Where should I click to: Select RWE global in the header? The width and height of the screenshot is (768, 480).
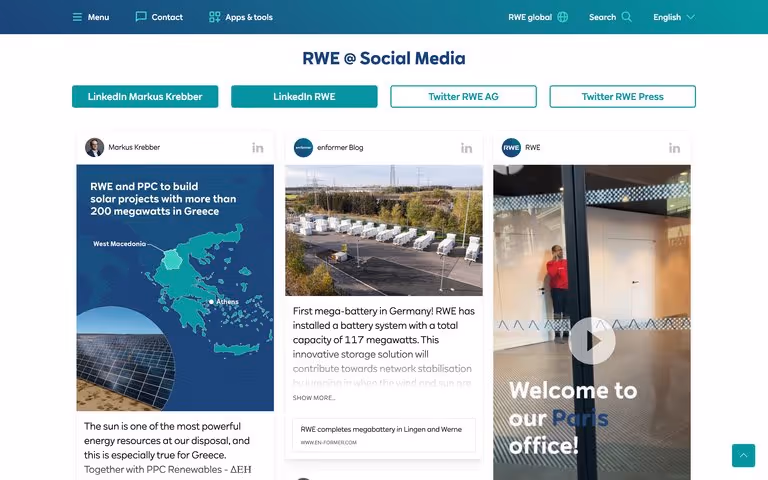click(530, 17)
